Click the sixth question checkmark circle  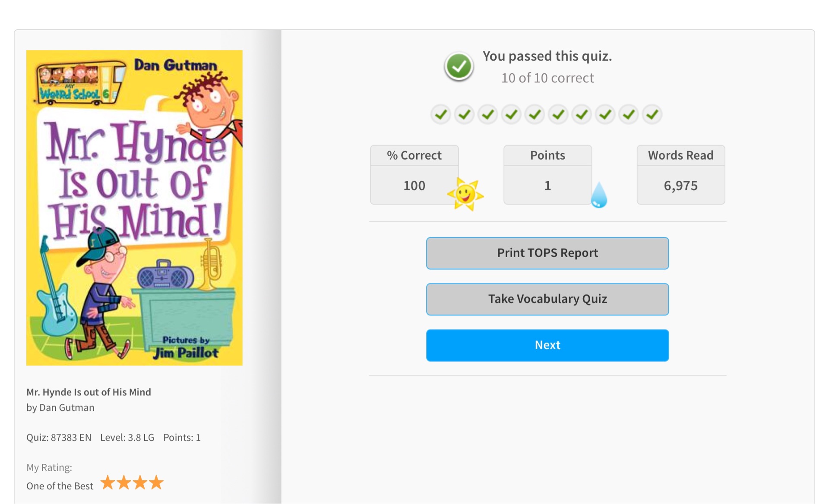(x=558, y=114)
